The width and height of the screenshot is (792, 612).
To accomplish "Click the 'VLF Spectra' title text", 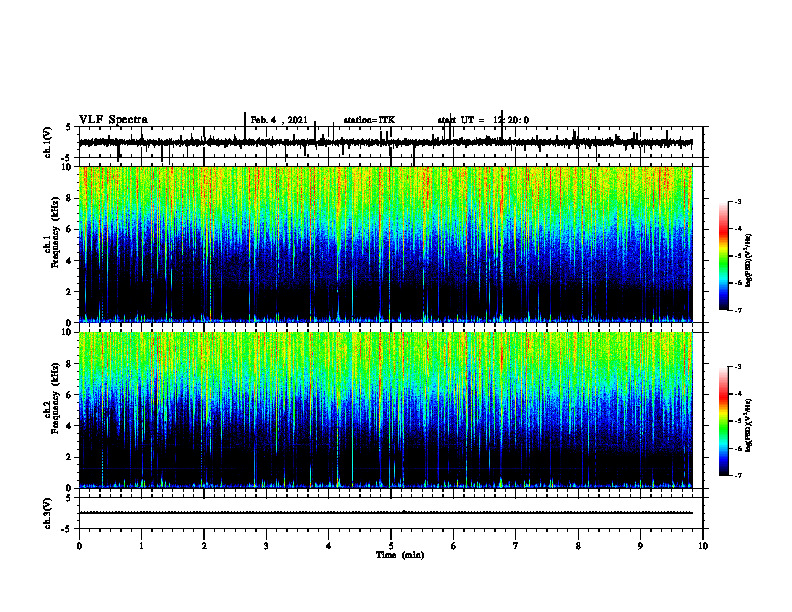I will point(113,120).
